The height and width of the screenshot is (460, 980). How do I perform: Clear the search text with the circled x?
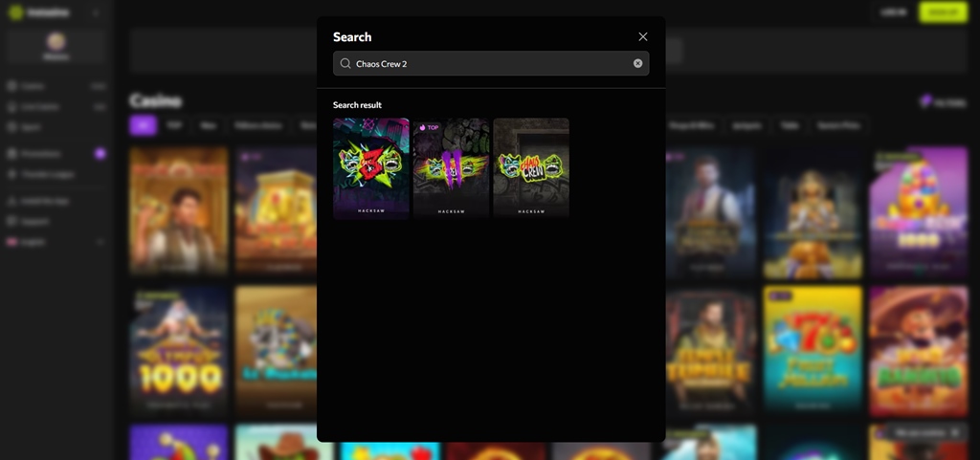click(637, 64)
